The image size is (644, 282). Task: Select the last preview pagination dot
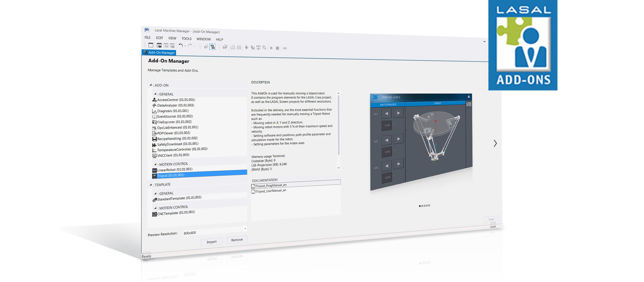pos(429,205)
